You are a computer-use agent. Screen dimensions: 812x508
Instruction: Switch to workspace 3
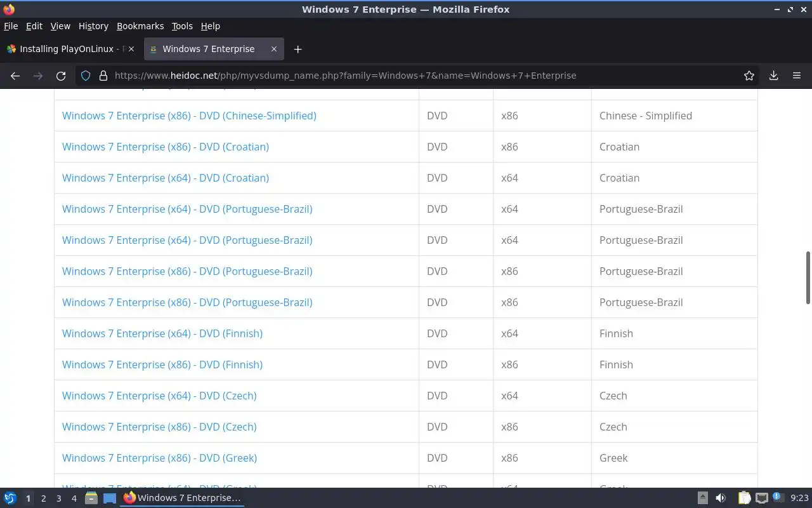59,498
